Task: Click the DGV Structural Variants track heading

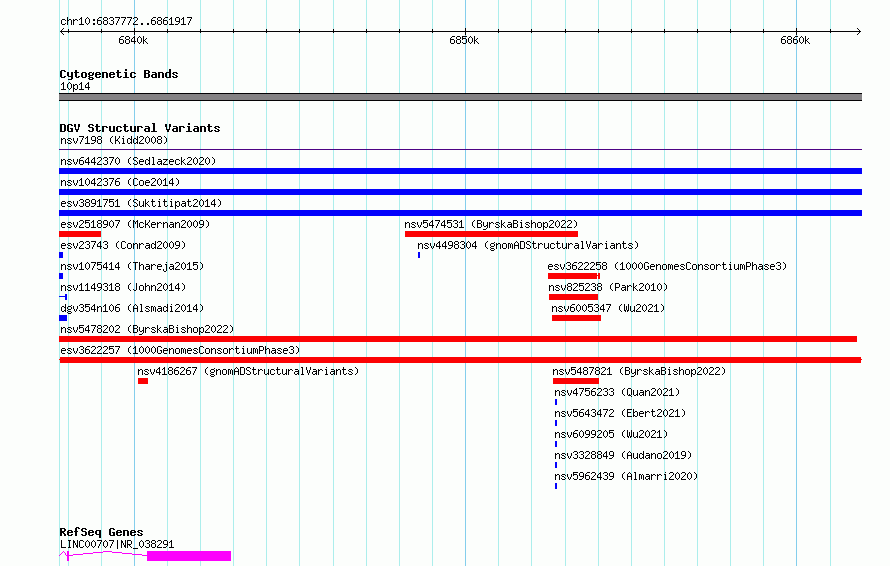Action: click(x=140, y=128)
